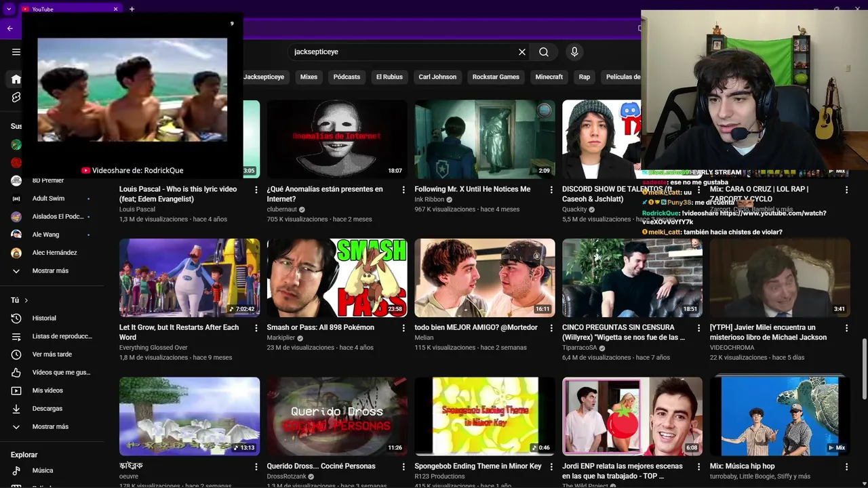Play the Following Mr. X thumbnail
Image resolution: width=868 pixels, height=488 pixels.
(x=485, y=140)
